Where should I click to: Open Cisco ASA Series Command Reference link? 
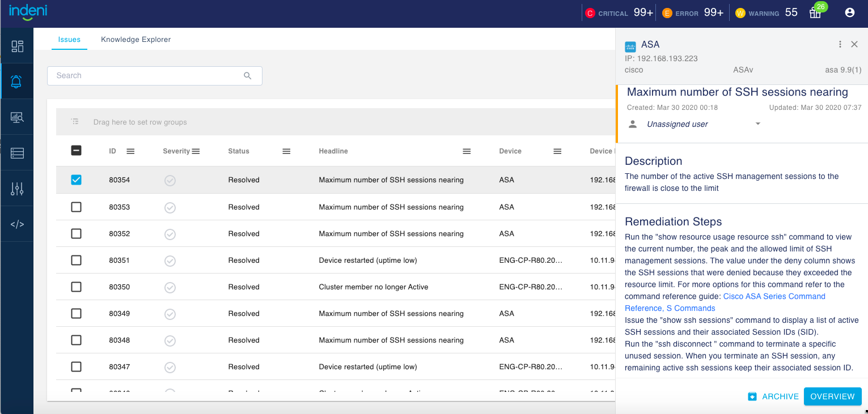(x=774, y=297)
